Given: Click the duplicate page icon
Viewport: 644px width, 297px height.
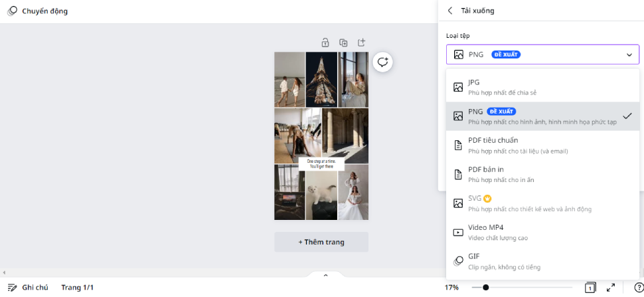Looking at the screenshot, I should (343, 43).
